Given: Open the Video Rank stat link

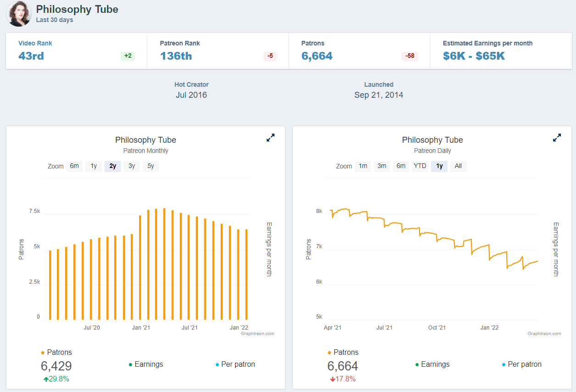Looking at the screenshot, I should click(x=35, y=43).
